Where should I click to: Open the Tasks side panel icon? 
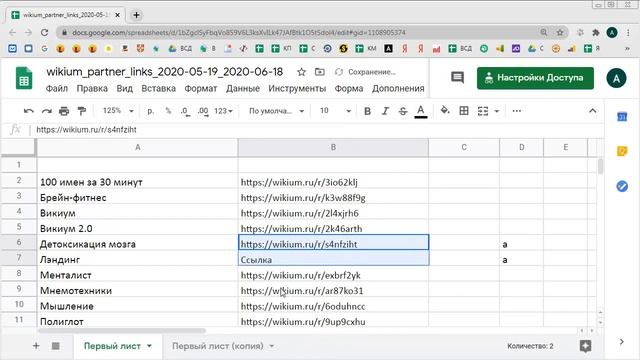[622, 186]
